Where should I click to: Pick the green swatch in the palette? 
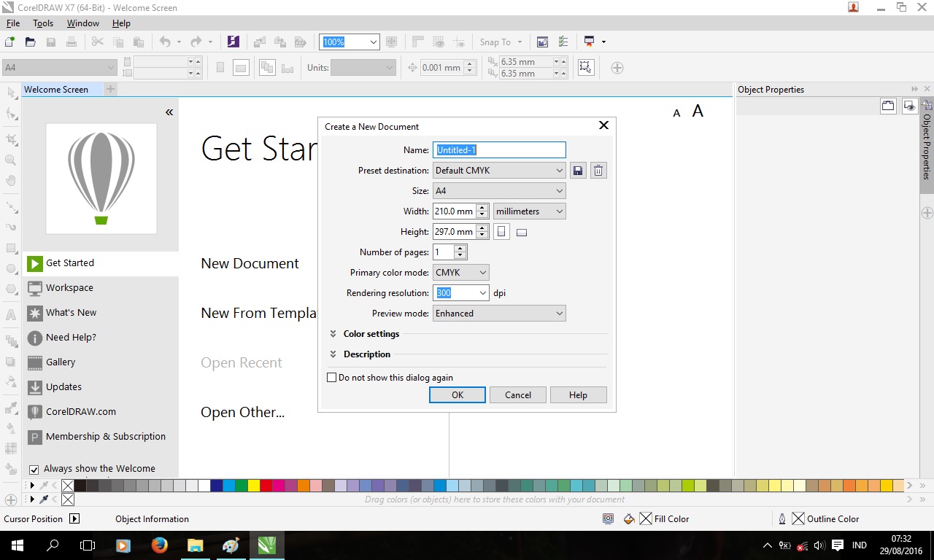(242, 486)
